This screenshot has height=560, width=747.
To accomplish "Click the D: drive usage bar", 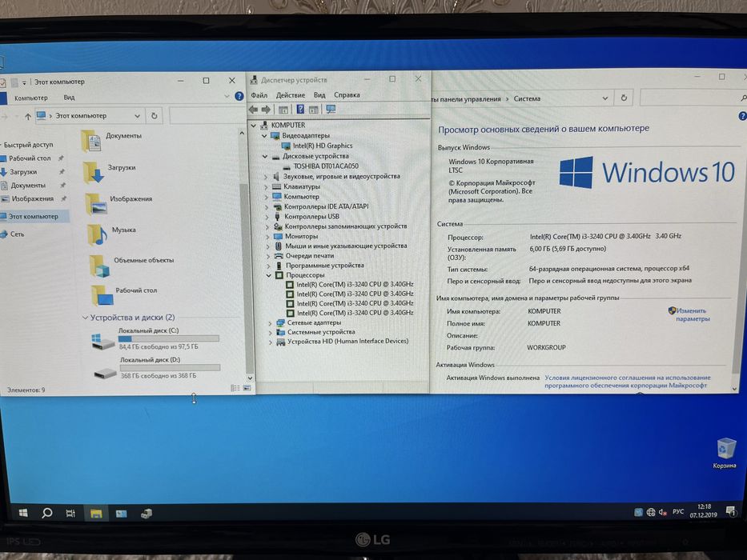I will (170, 368).
